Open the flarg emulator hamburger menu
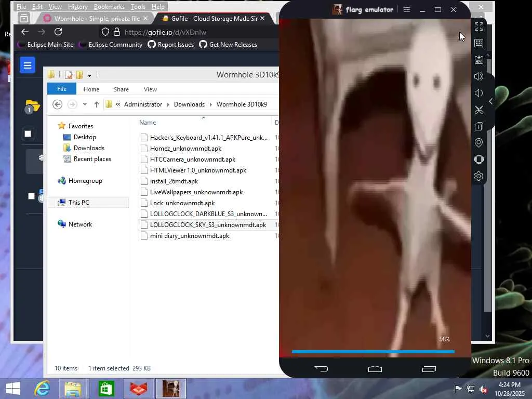Viewport: 532px width, 399px height. pos(407,9)
